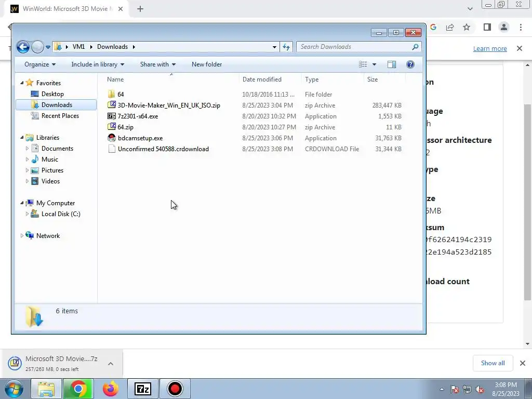Open Chrome three-dot menu

click(521, 27)
